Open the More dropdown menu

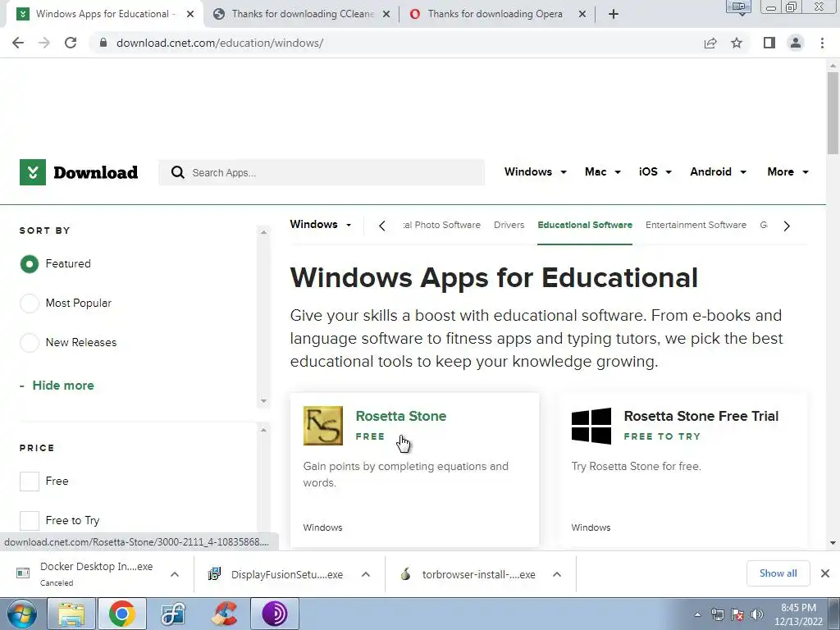(x=787, y=172)
